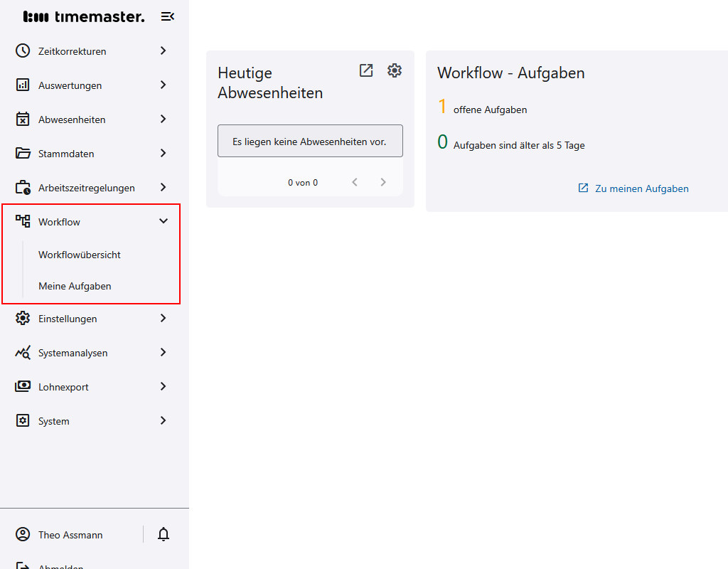728x569 pixels.
Task: Click the Auswertungen report icon
Action: click(x=21, y=85)
